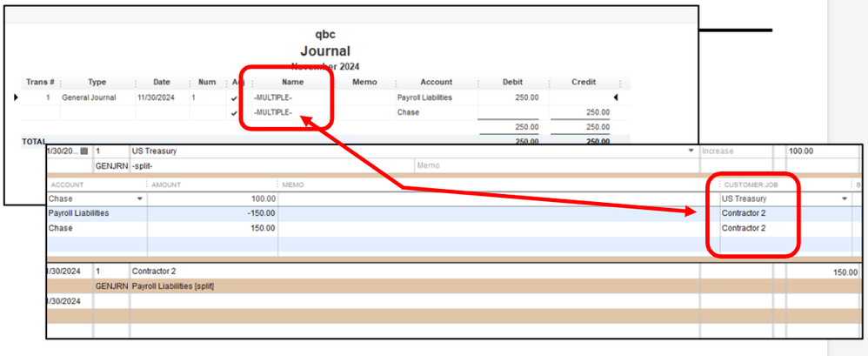The width and height of the screenshot is (868, 356).
Task: Select the Contractor 2 payee register entry
Action: [x=154, y=272]
